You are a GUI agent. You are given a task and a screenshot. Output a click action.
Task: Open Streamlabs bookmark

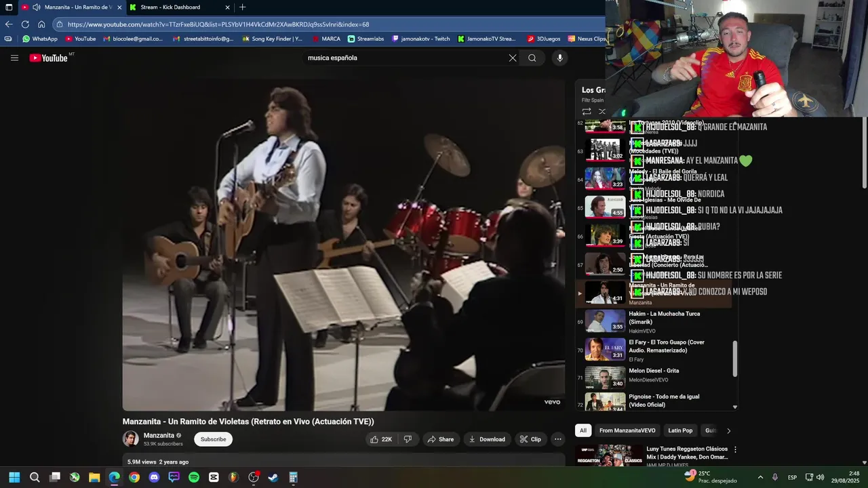366,39
